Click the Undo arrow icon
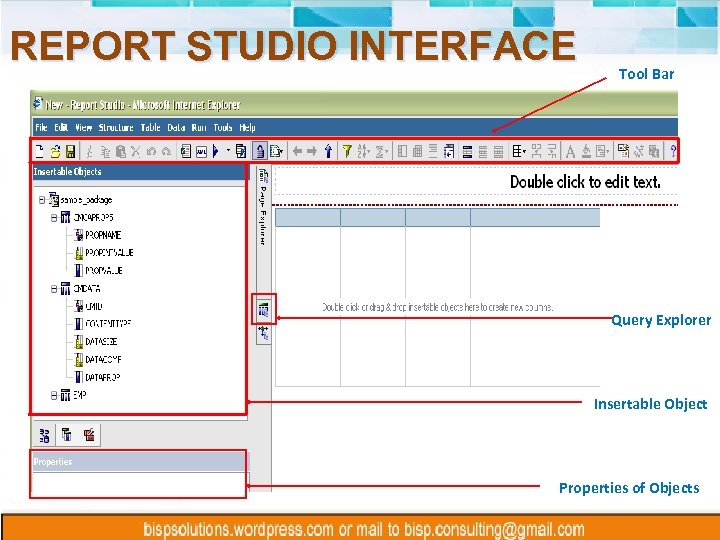Viewport: 720px width, 540px height. click(x=151, y=151)
